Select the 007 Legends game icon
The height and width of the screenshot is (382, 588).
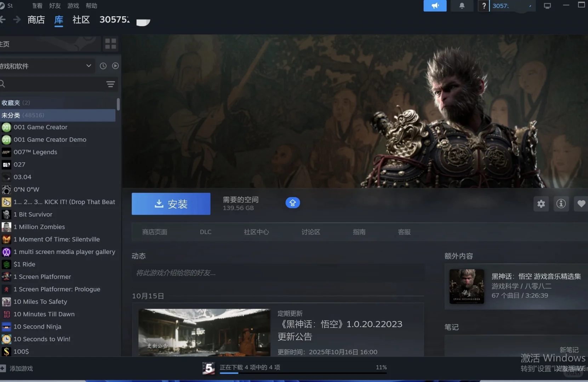coord(6,152)
